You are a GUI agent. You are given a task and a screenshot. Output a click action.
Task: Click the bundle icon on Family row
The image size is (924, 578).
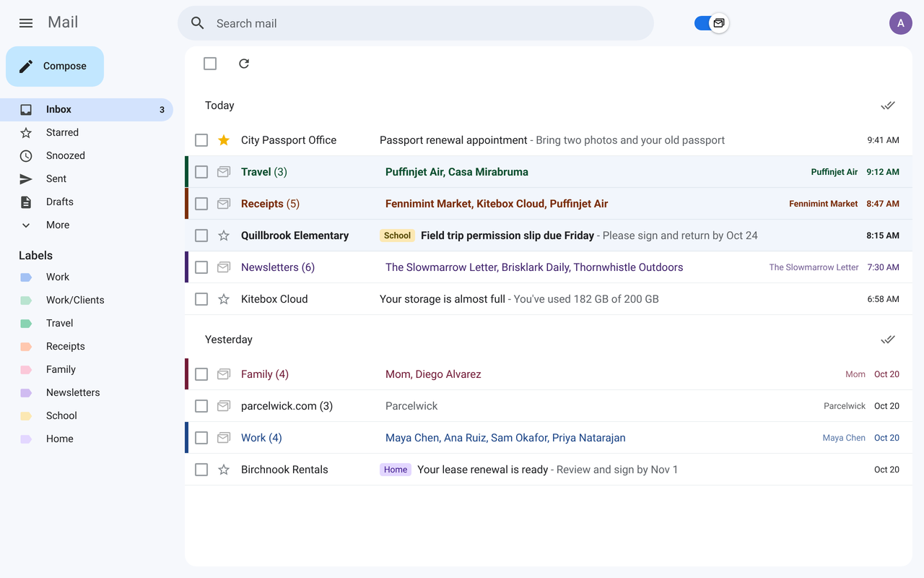[224, 374]
